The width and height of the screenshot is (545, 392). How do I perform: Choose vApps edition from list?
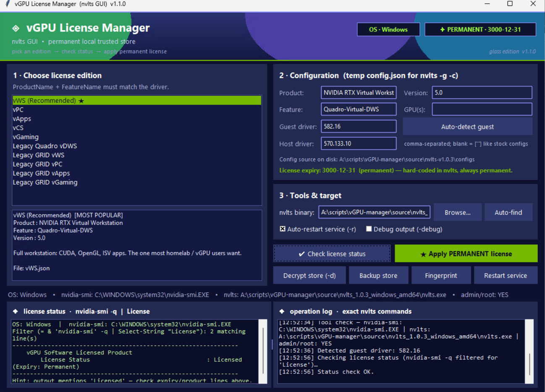(x=137, y=119)
